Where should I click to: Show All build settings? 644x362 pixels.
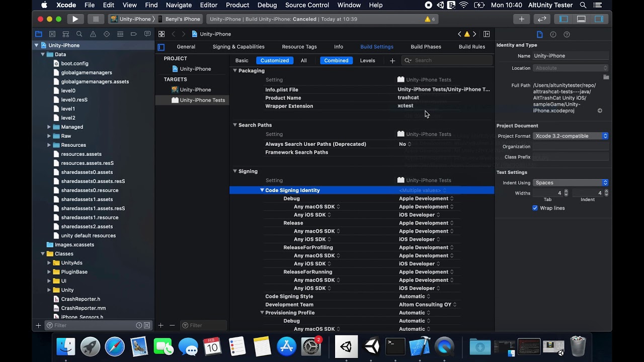[304, 60]
